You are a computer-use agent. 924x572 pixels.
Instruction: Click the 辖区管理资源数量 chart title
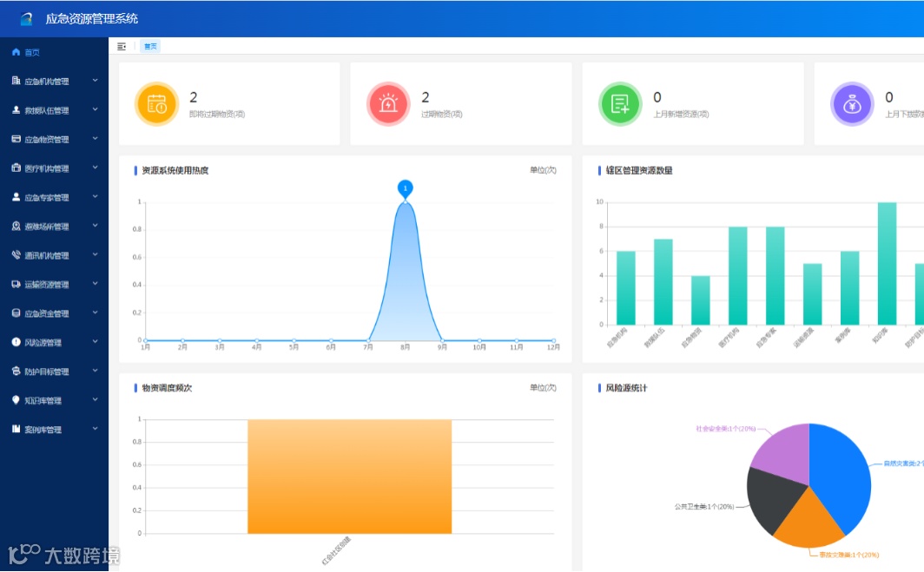coord(639,171)
